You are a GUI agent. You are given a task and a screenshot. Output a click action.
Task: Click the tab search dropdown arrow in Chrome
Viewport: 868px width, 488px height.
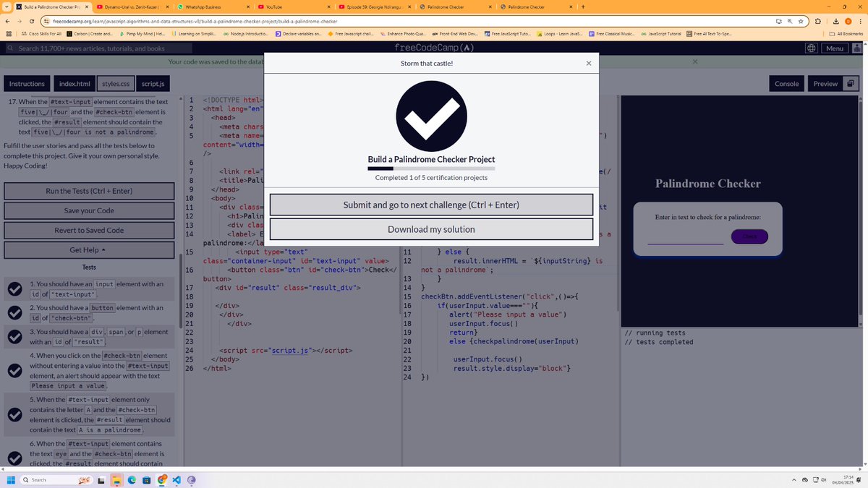(x=6, y=7)
